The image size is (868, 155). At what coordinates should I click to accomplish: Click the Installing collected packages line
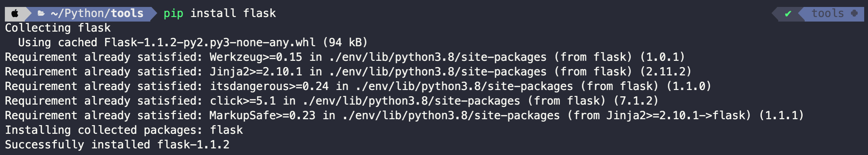[x=123, y=130]
